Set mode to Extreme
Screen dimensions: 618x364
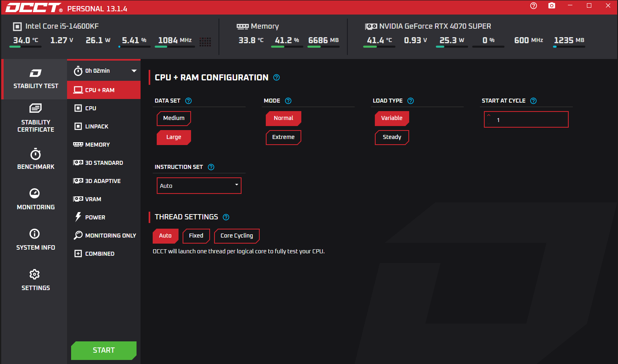[x=284, y=137]
